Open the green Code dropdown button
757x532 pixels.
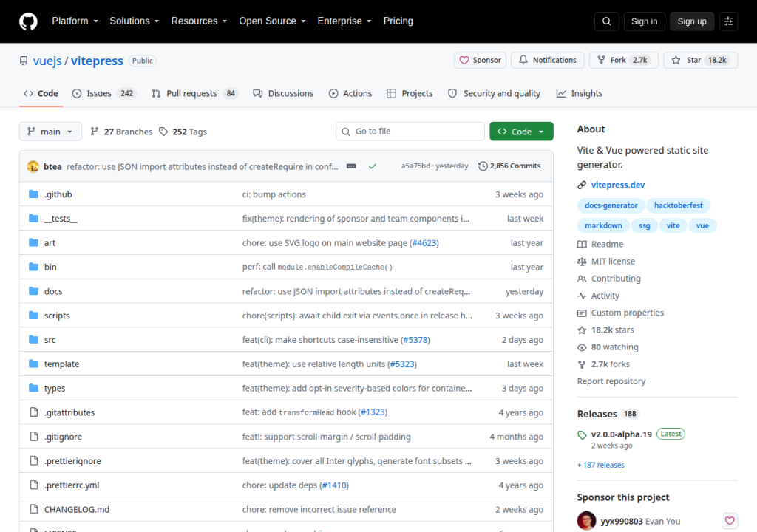(x=521, y=132)
